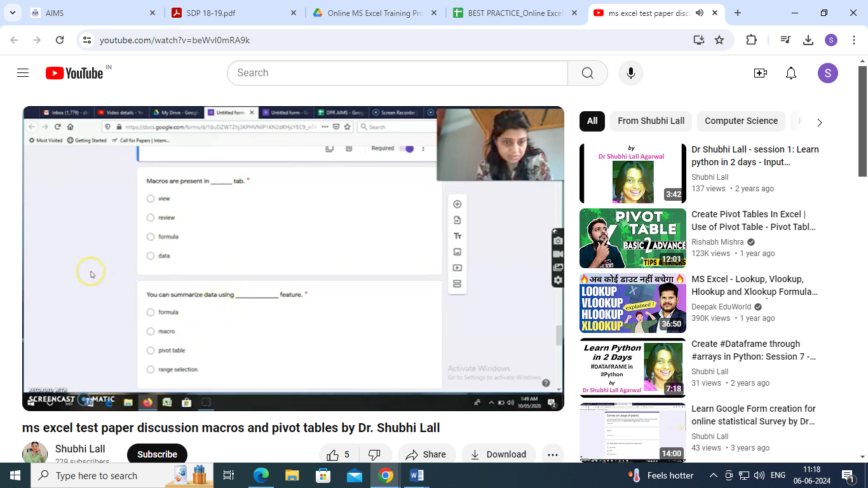This screenshot has height=488, width=868.
Task: Open the YouTube hamburger guide menu
Action: tap(23, 73)
